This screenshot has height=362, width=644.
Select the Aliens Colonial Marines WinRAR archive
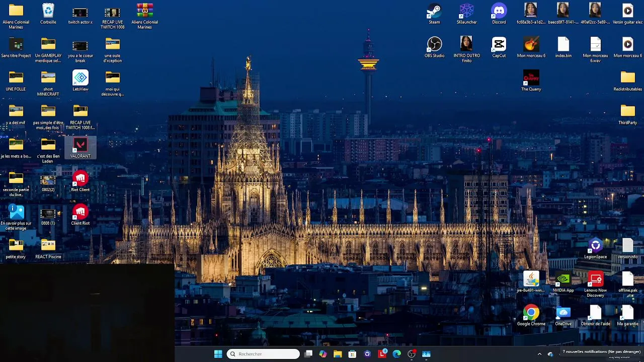tap(145, 11)
